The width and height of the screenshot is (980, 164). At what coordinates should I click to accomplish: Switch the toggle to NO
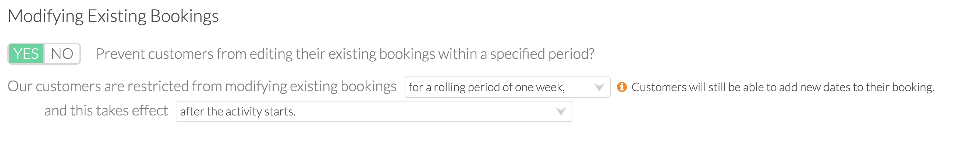(62, 54)
